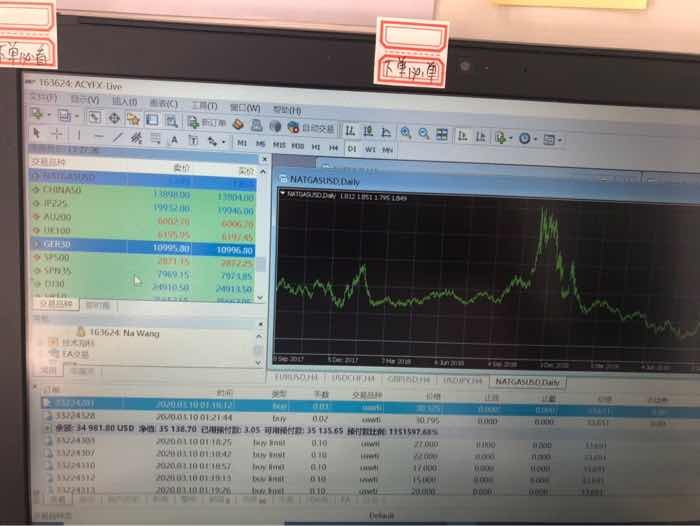Click the New Order (新订单) button
Image resolution: width=700 pixels, height=526 pixels.
207,122
